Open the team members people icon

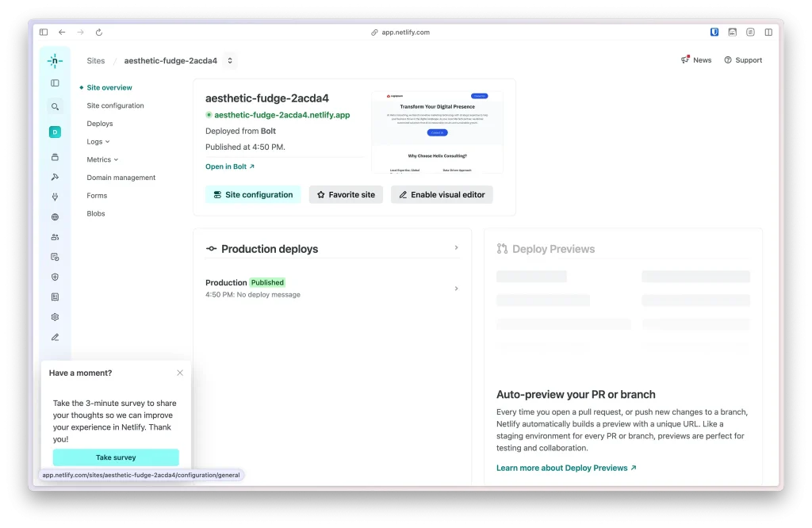[x=55, y=237]
